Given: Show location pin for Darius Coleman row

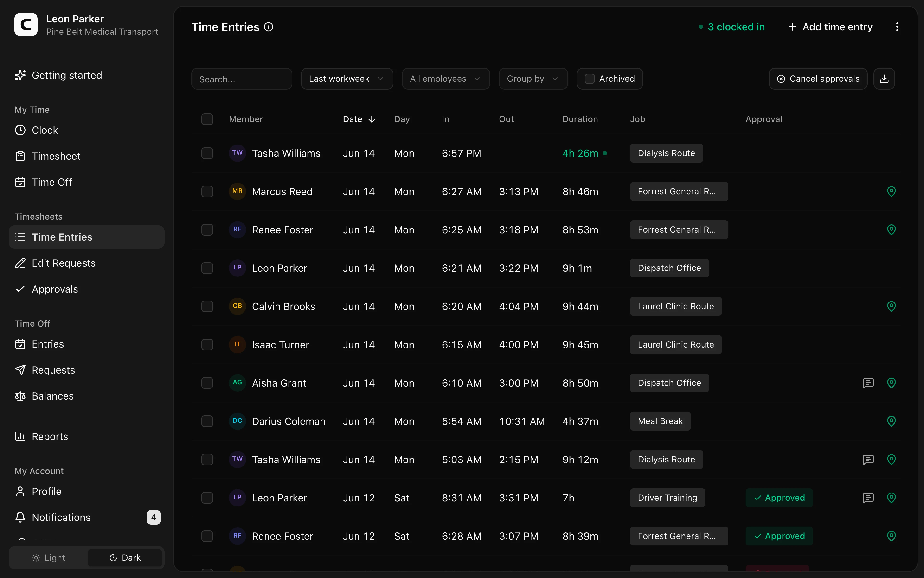Looking at the screenshot, I should tap(891, 421).
